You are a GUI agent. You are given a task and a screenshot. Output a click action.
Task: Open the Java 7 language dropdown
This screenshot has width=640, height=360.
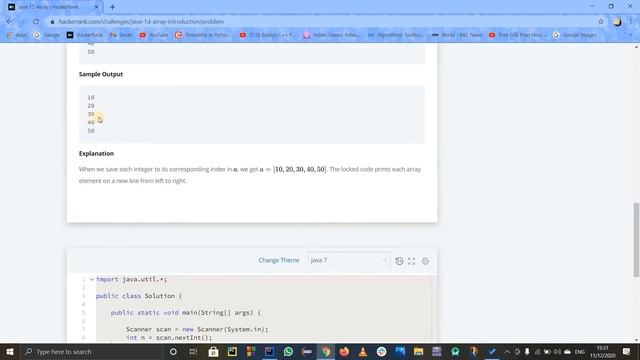tap(349, 260)
